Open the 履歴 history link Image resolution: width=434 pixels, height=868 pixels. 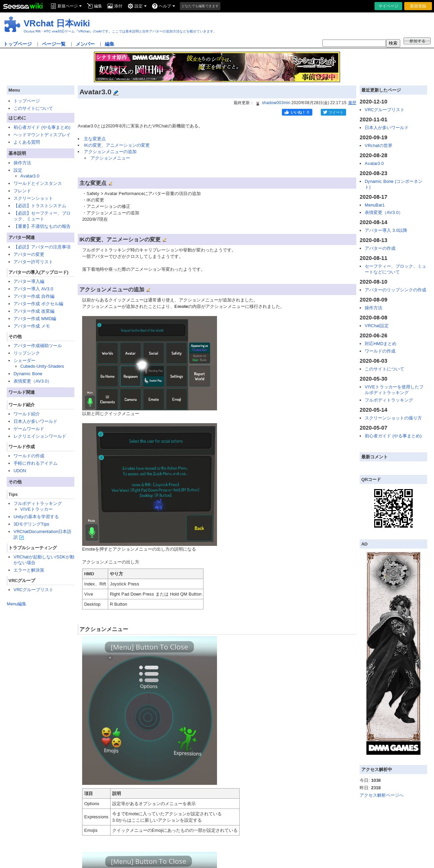click(352, 103)
